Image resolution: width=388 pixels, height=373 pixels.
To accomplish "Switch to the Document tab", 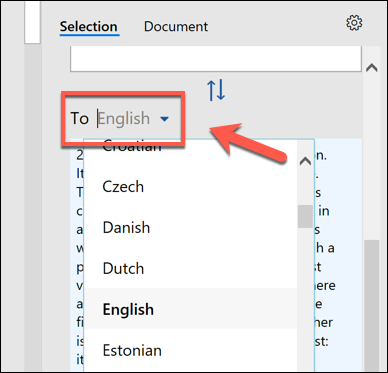I will 176,27.
